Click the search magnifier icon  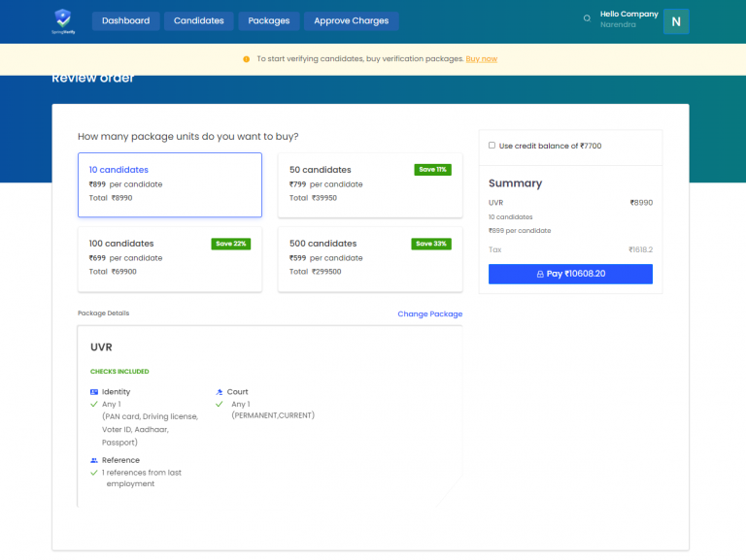click(x=587, y=19)
